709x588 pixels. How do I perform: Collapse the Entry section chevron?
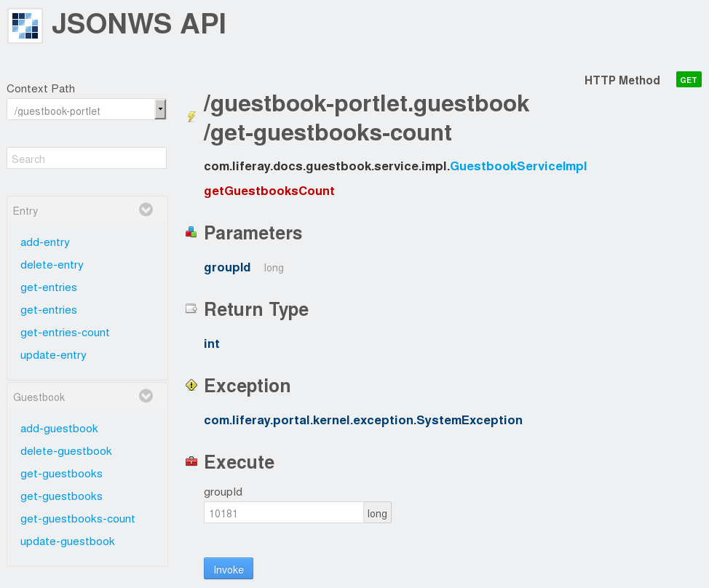pyautogui.click(x=146, y=210)
